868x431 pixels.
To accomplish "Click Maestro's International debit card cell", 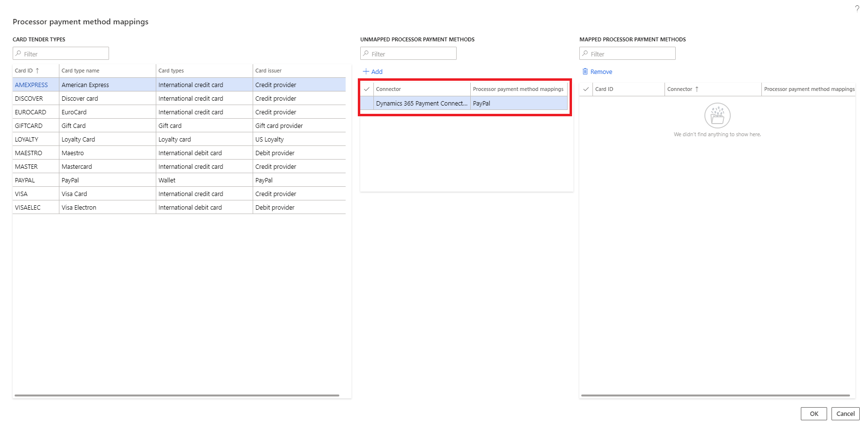I will [204, 153].
